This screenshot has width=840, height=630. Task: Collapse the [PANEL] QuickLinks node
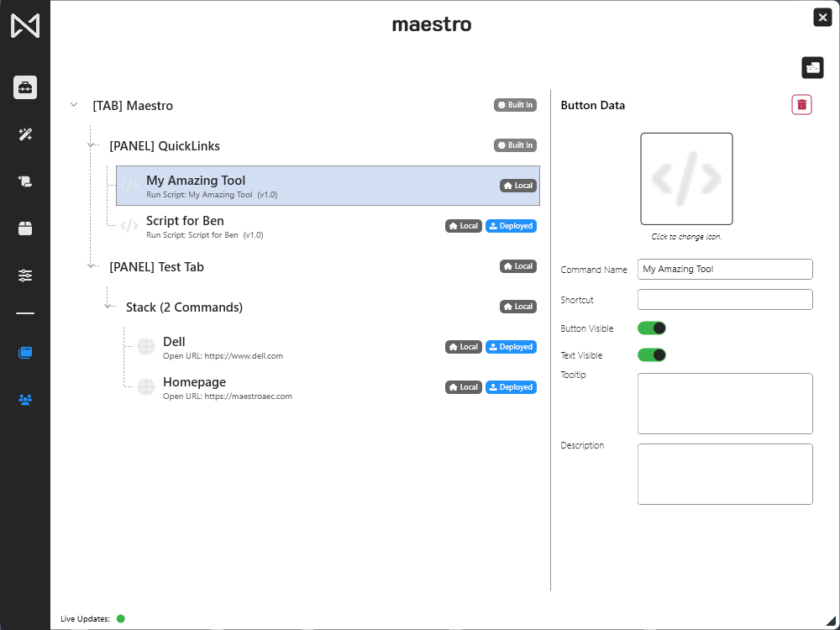tap(91, 146)
